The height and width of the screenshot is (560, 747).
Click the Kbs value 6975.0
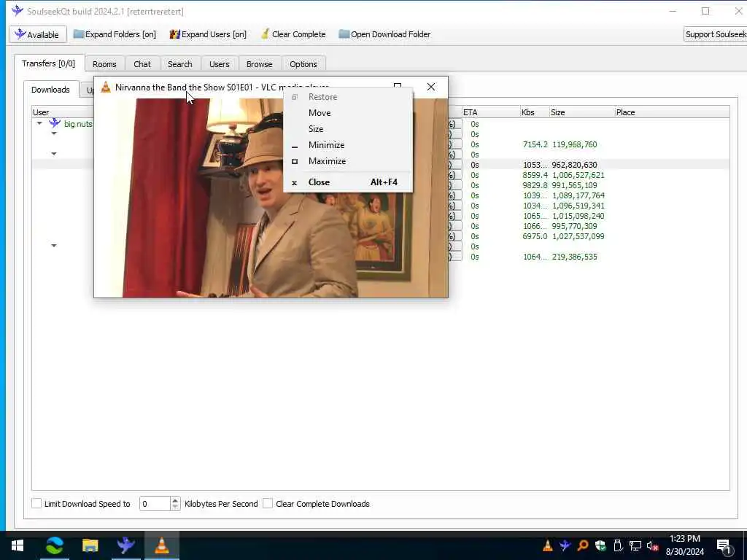tap(535, 236)
